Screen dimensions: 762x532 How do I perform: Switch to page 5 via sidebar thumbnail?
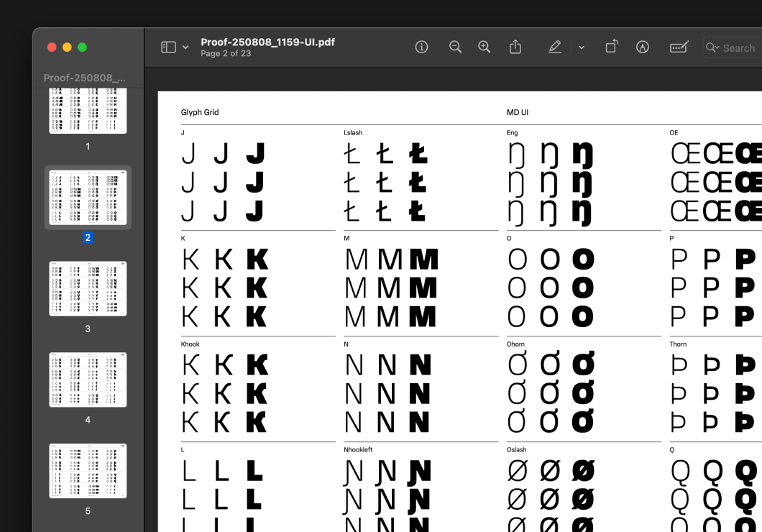pyautogui.click(x=87, y=470)
